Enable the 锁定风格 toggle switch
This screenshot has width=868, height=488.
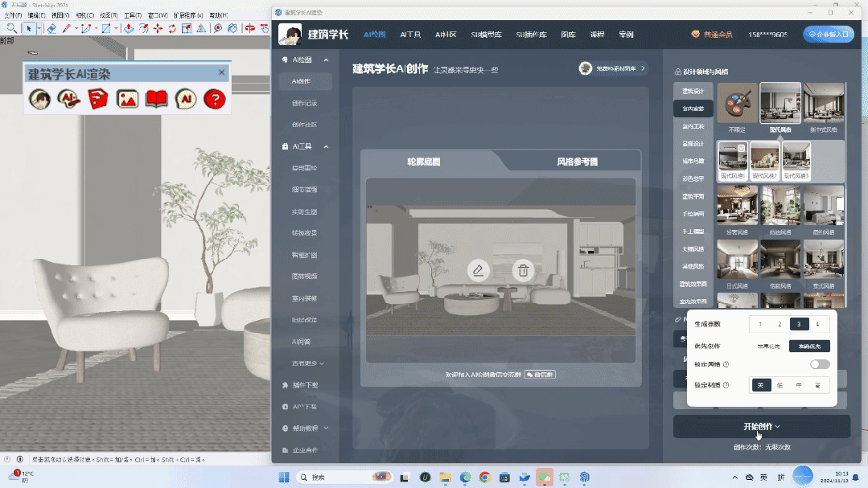tap(820, 363)
